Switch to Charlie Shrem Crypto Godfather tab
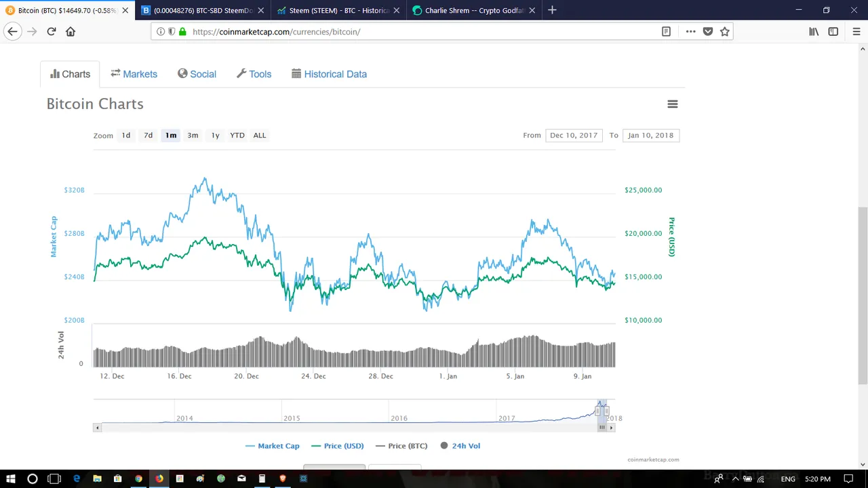 coord(475,10)
